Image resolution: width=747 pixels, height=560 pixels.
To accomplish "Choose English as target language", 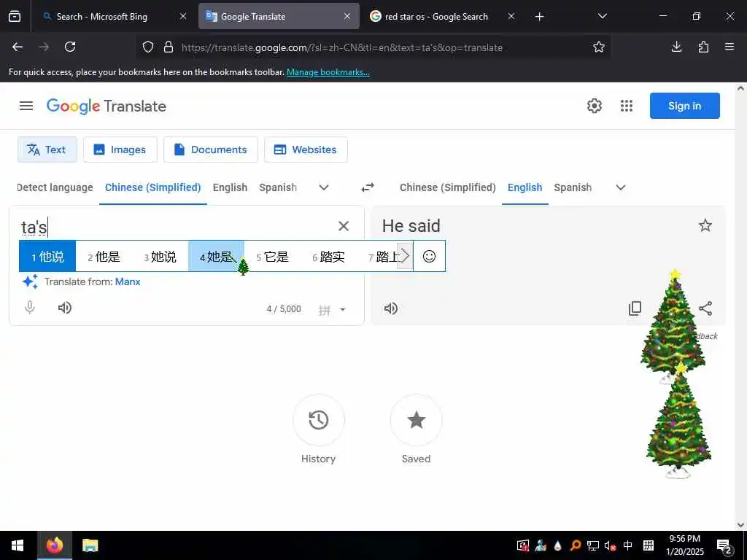I will (x=525, y=187).
